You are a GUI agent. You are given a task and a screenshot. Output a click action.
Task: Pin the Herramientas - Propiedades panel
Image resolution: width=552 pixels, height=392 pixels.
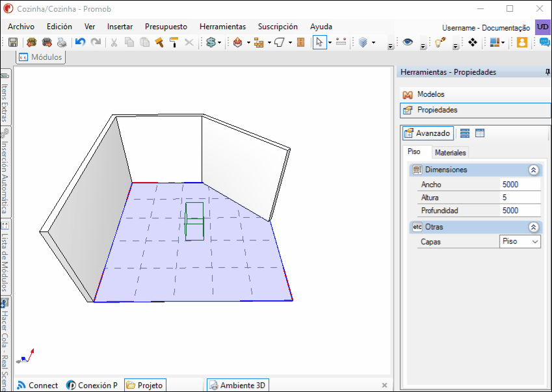pyautogui.click(x=547, y=72)
